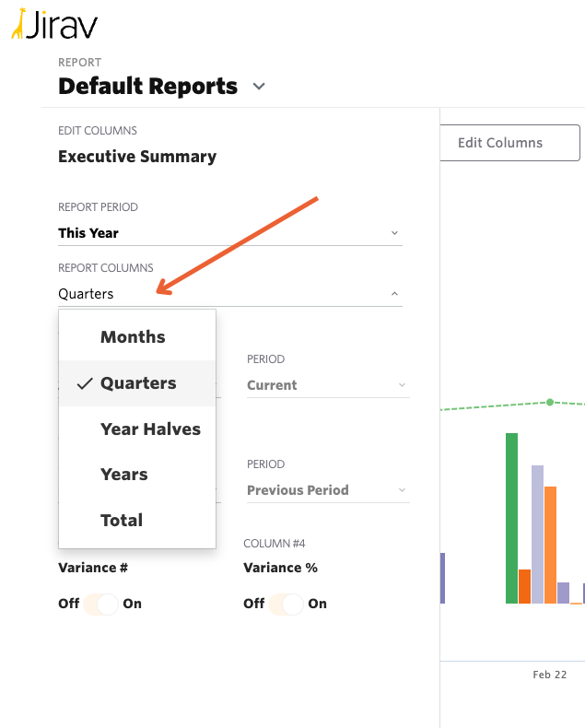
Task: Collapse the Report Columns Quarters dropdown
Action: tap(394, 294)
